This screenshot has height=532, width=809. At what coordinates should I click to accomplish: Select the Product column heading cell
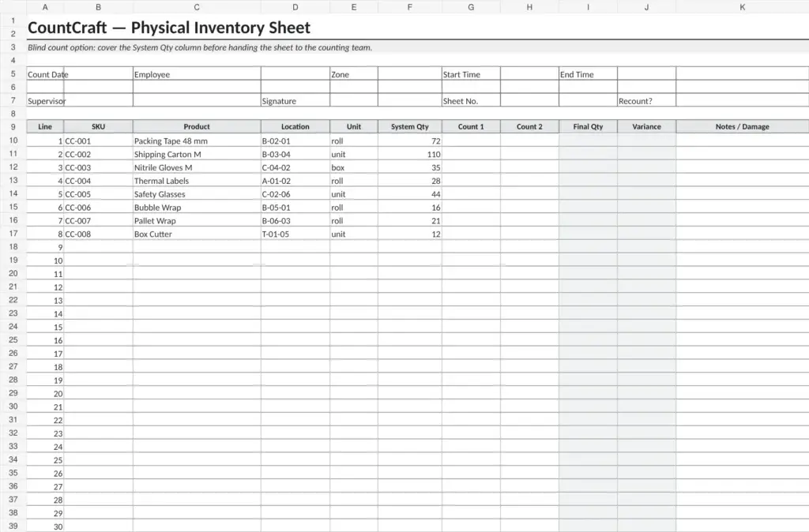pos(197,126)
